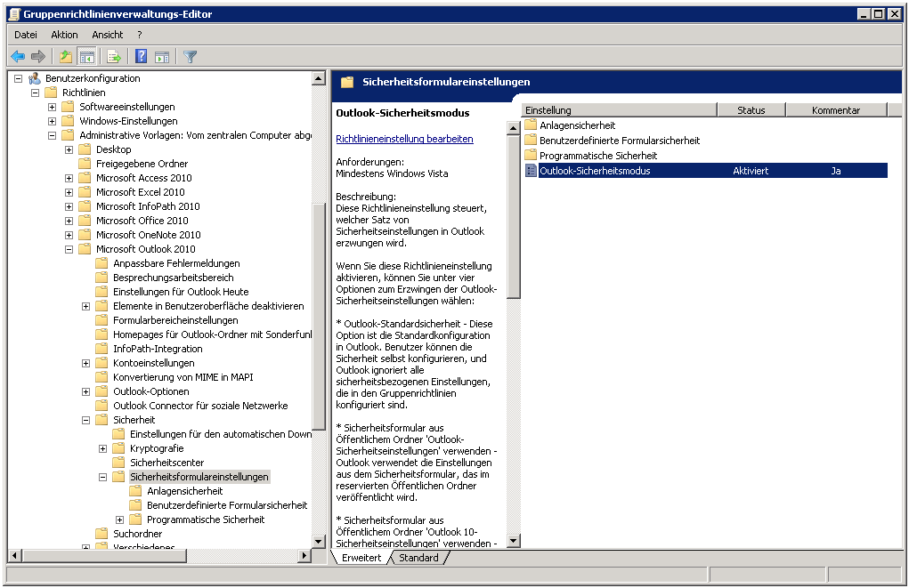909x588 pixels.
Task: Sort by the Einstellung column header
Action: pos(619,110)
